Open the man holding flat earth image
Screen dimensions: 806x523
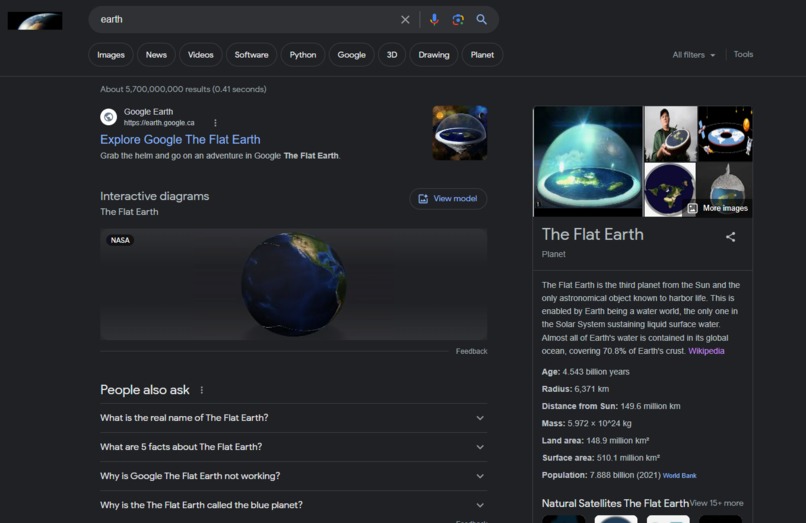[671, 134]
